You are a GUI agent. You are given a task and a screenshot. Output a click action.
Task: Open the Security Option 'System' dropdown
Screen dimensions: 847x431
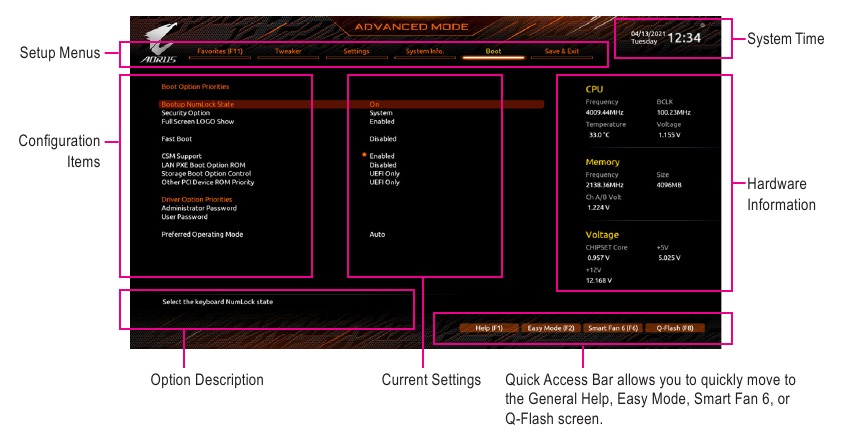[x=380, y=113]
